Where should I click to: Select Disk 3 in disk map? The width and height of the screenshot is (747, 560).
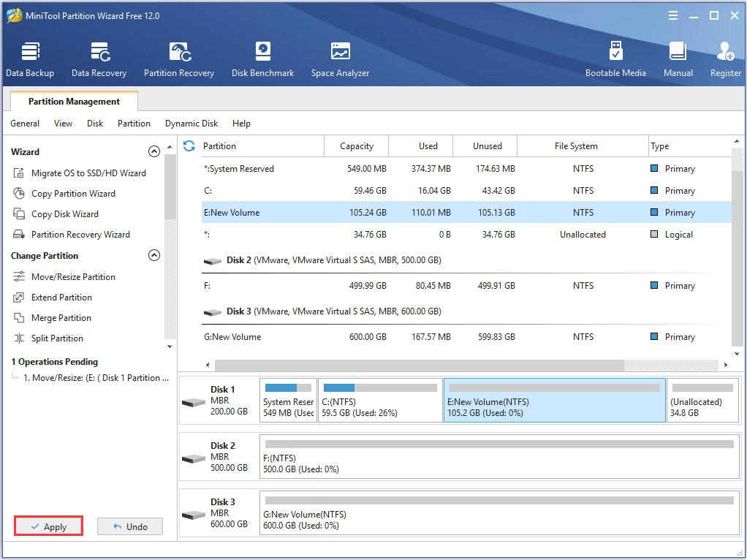tap(219, 512)
